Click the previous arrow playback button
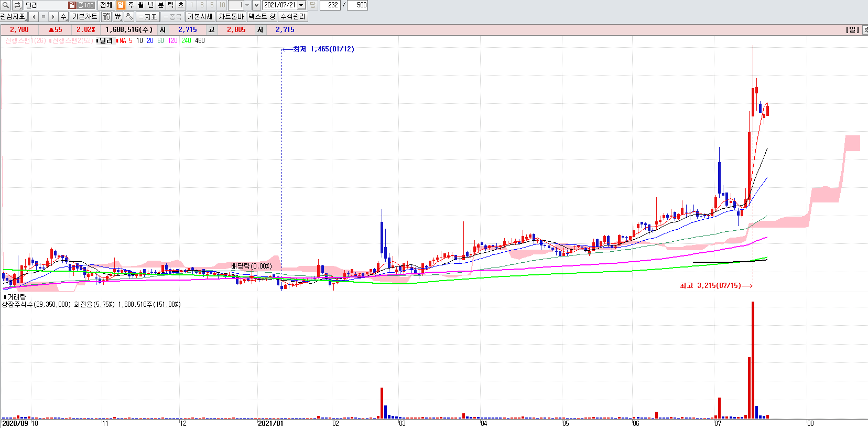 pos(34,17)
